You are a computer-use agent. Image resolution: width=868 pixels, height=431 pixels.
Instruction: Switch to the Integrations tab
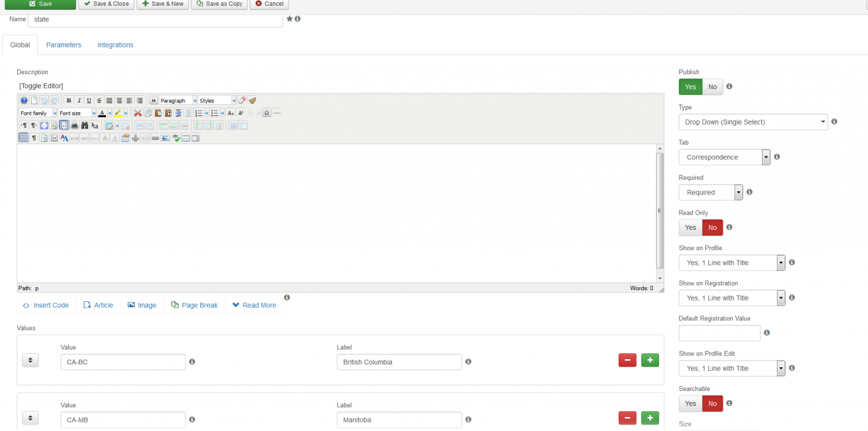115,45
